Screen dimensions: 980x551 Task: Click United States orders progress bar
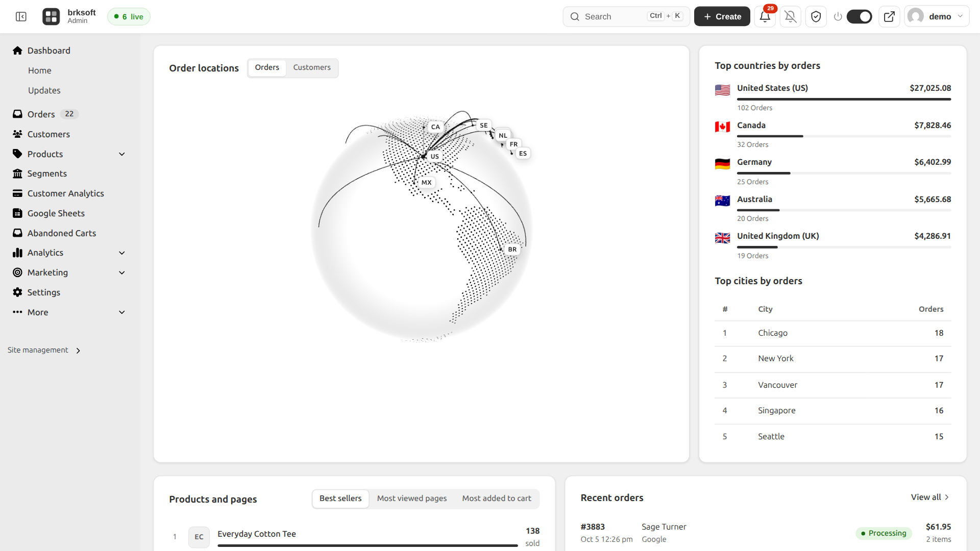[x=844, y=99]
